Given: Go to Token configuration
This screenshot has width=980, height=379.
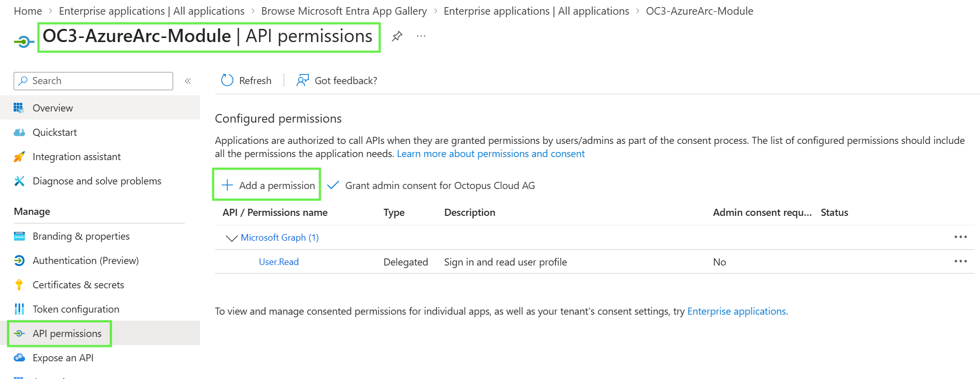Looking at the screenshot, I should tap(100, 309).
